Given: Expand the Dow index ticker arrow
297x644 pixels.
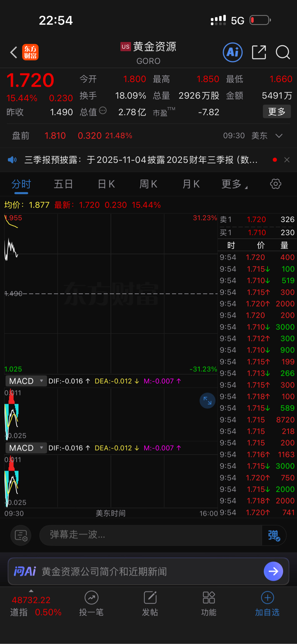Looking at the screenshot, I should coord(31,591).
